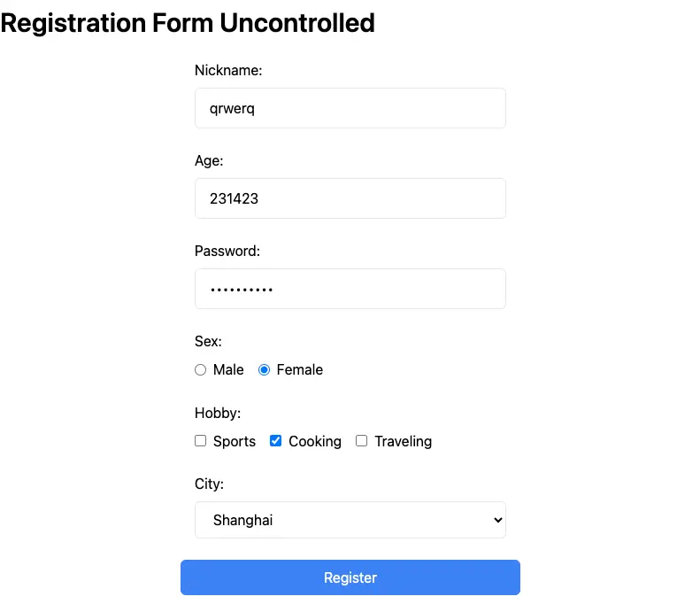This screenshot has height=612, width=700.
Task: Focus the Age input field
Action: 350,198
